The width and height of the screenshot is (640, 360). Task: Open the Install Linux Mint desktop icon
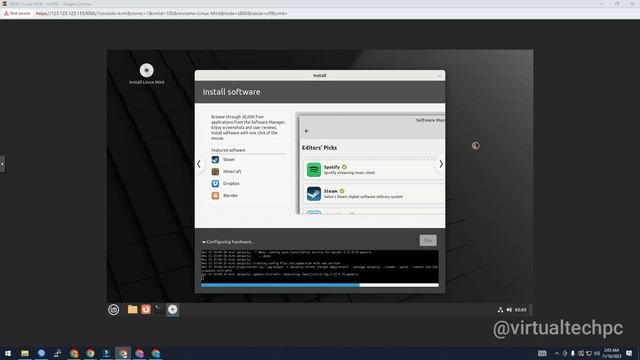[x=147, y=73]
